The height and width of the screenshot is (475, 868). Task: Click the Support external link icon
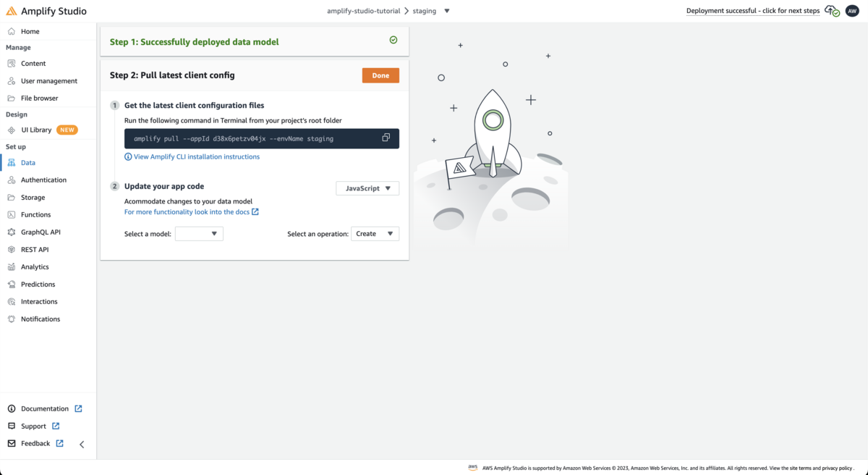pyautogui.click(x=56, y=426)
